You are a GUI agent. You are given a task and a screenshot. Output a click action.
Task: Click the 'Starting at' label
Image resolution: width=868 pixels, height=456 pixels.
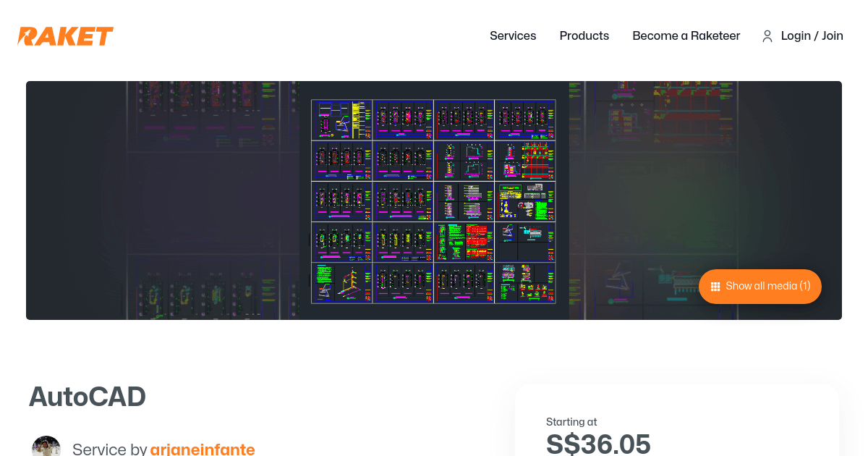[x=571, y=422]
